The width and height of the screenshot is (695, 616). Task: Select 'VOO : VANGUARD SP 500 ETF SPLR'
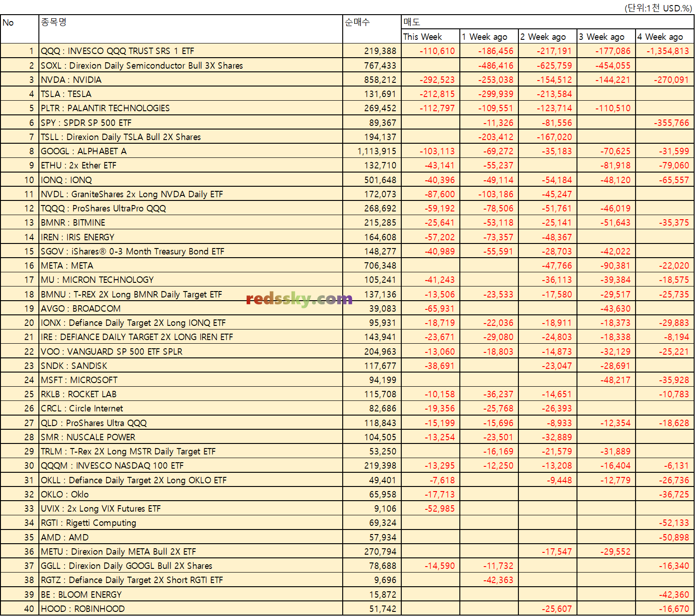click(191, 351)
